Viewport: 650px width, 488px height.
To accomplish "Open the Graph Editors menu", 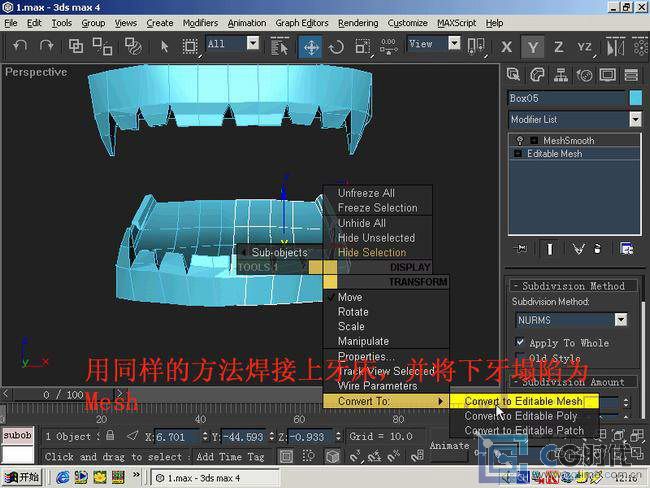I will click(302, 23).
